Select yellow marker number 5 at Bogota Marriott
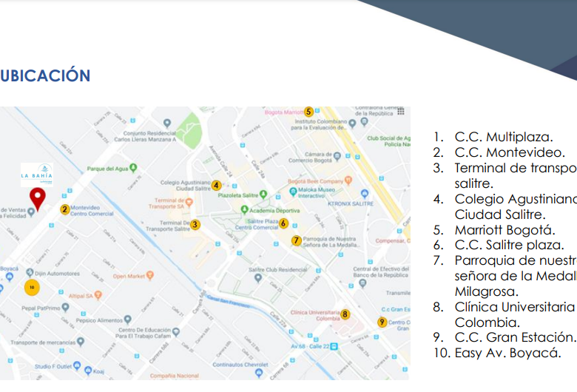Screen dimensions: 577x392 point(308,112)
